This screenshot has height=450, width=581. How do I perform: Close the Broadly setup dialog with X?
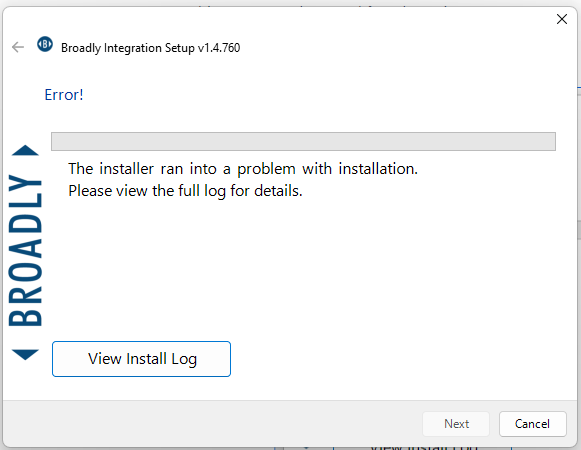(562, 19)
